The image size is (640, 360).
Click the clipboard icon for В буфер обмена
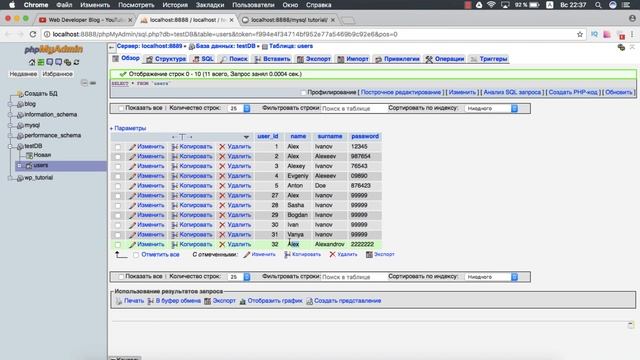151,301
